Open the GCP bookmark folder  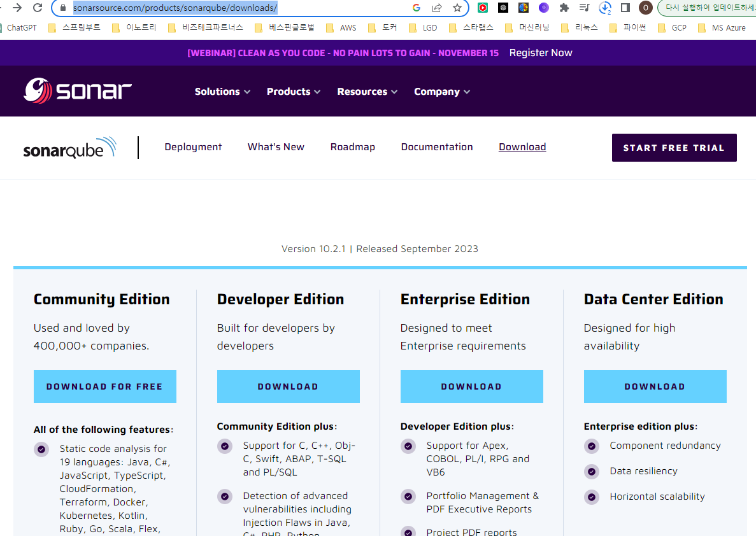coord(672,28)
